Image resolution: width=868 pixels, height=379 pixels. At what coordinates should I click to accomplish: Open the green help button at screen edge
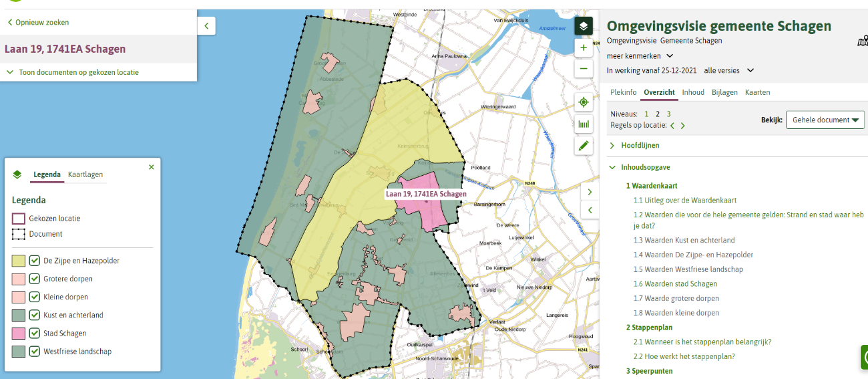click(x=863, y=358)
